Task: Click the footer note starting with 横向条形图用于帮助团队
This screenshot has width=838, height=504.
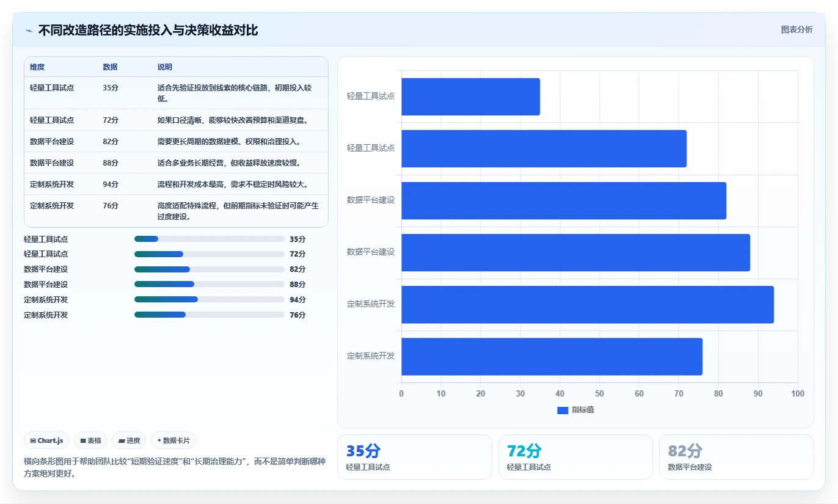Action: coord(175,467)
